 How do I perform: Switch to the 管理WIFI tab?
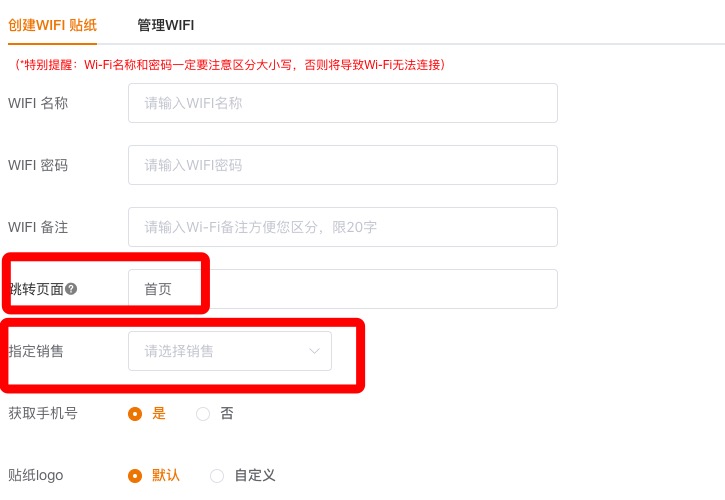(166, 25)
